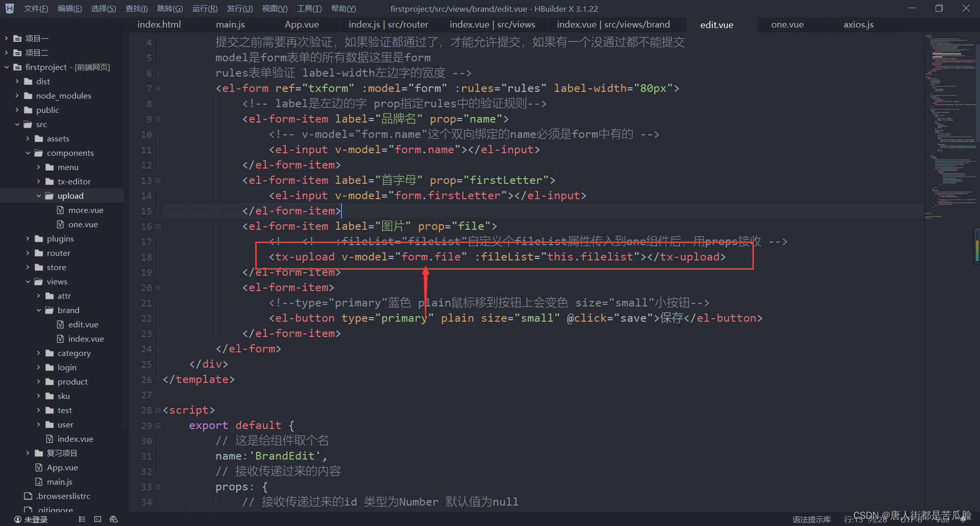Expand the 复习项目 folder
The width and height of the screenshot is (980, 526).
28,453
